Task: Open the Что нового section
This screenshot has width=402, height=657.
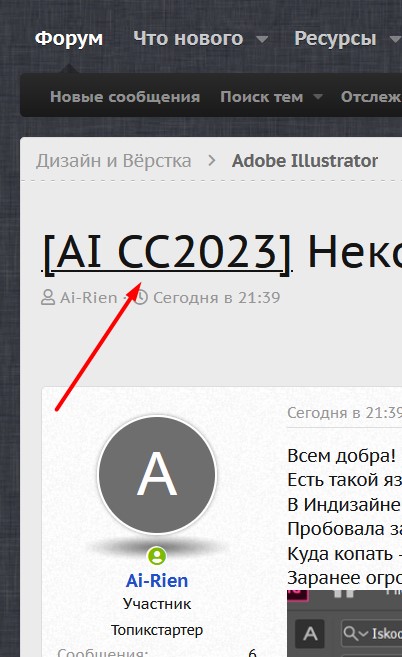Action: click(x=188, y=39)
